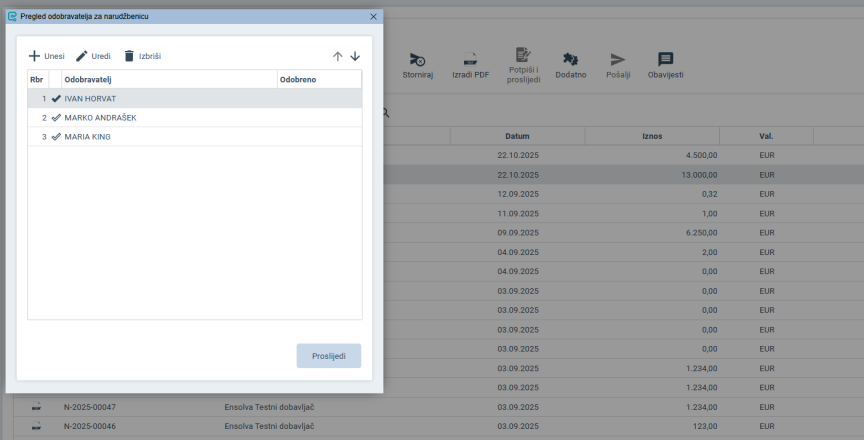
Task: Click the Izbriši trash icon
Action: point(129,56)
